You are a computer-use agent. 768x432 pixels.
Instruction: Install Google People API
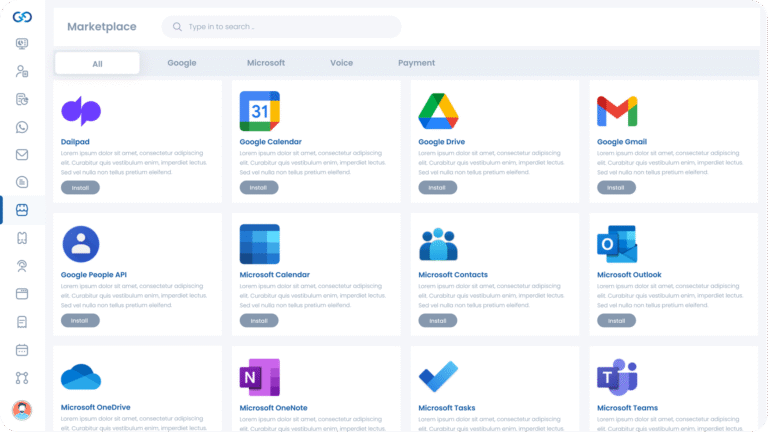(x=80, y=321)
